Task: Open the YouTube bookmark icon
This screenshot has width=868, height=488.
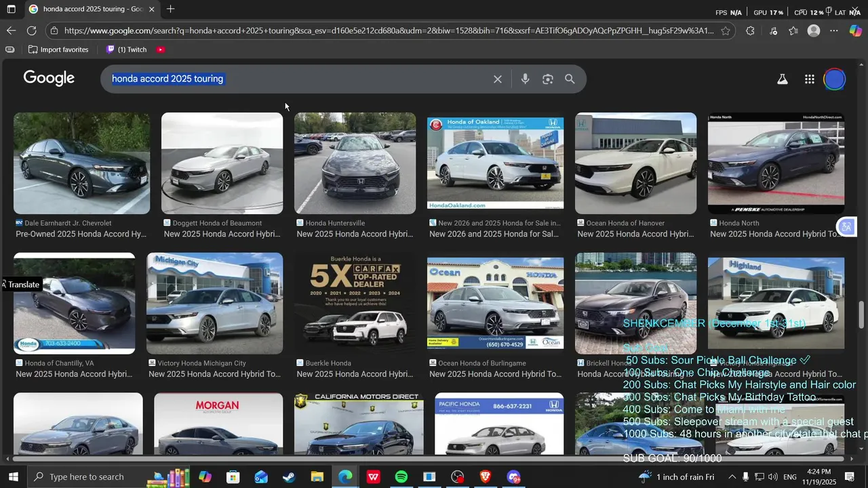Action: (161, 49)
